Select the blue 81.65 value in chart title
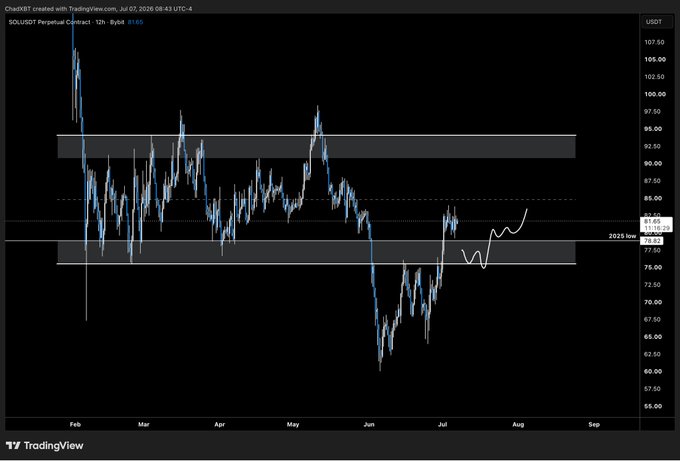The width and height of the screenshot is (680, 461). 135,22
